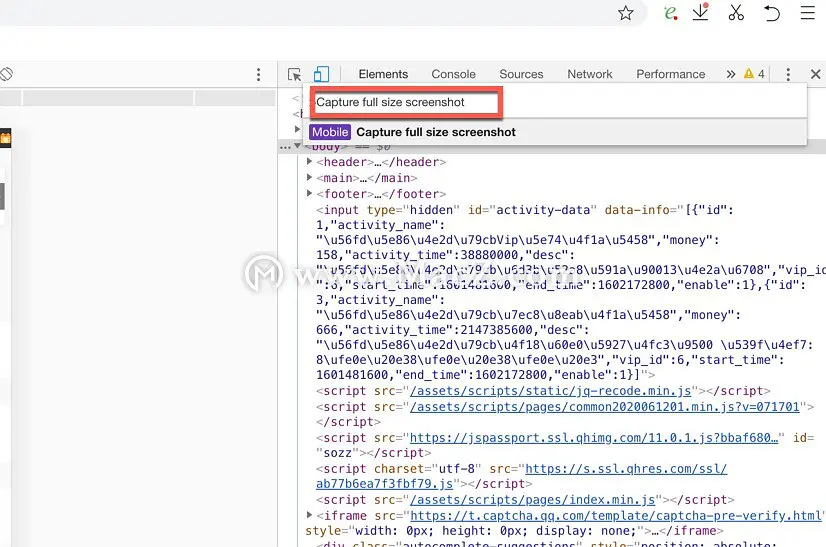The height and width of the screenshot is (547, 826).
Task: Switch to the Console tab
Action: pyautogui.click(x=453, y=74)
